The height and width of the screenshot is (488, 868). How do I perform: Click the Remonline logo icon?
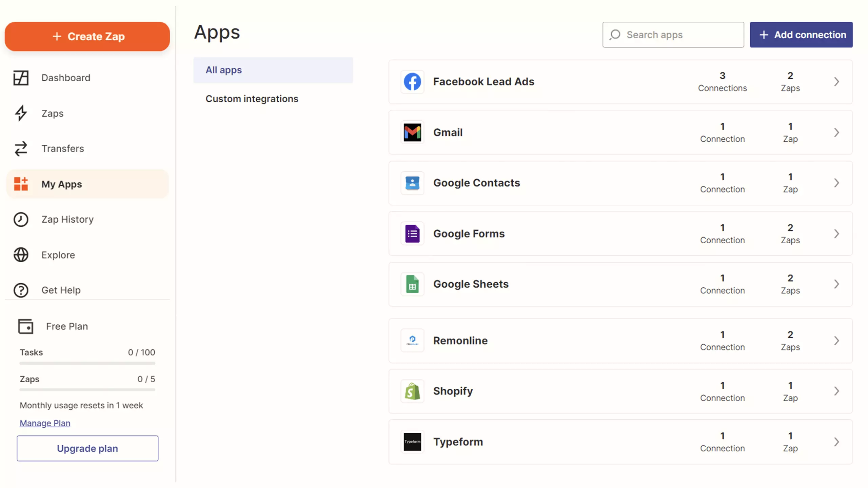coord(412,341)
